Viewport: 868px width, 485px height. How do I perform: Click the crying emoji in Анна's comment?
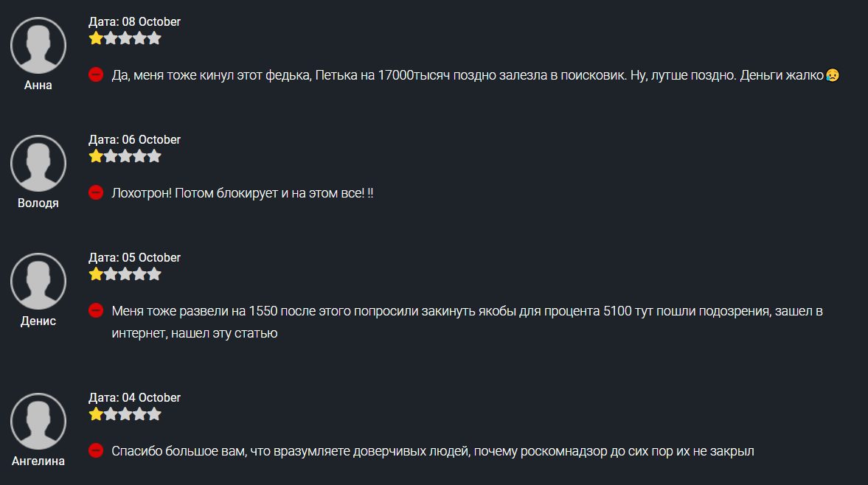pyautogui.click(x=833, y=74)
